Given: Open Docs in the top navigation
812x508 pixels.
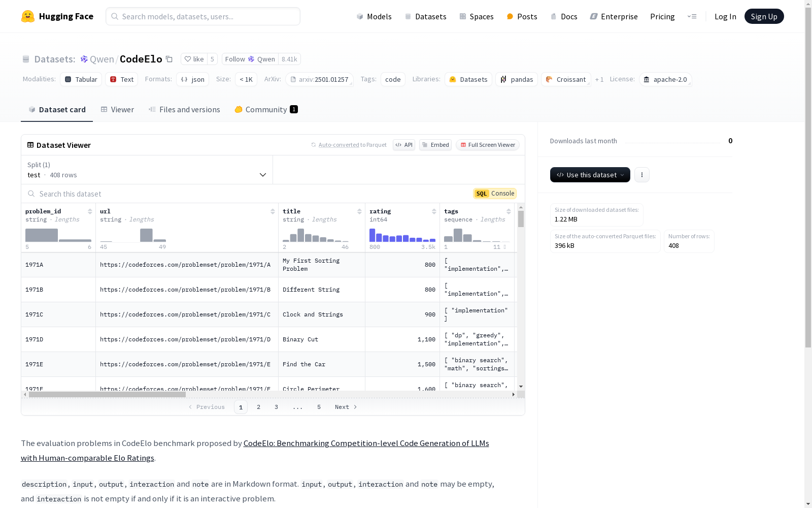Looking at the screenshot, I should pyautogui.click(x=564, y=16).
